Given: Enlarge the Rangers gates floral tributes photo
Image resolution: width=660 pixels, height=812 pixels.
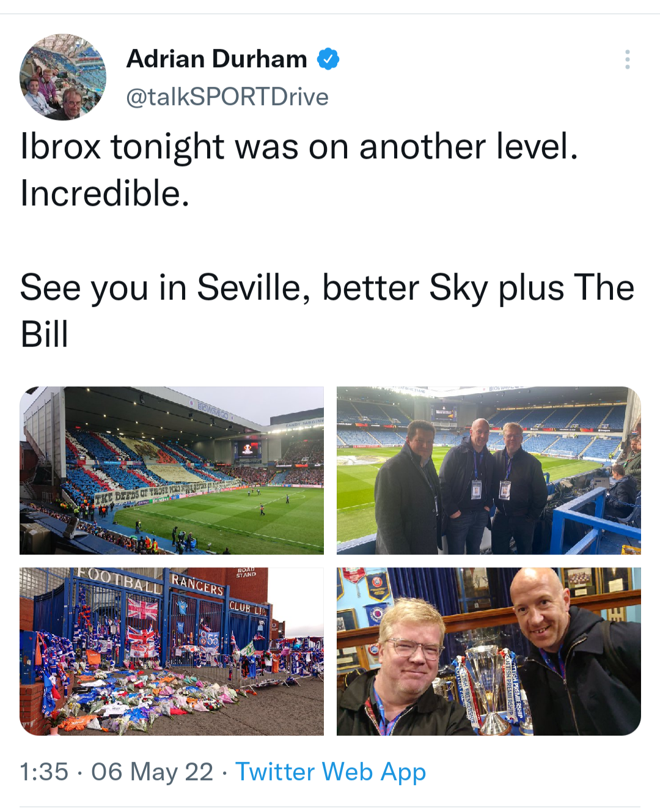Looking at the screenshot, I should pos(172,651).
